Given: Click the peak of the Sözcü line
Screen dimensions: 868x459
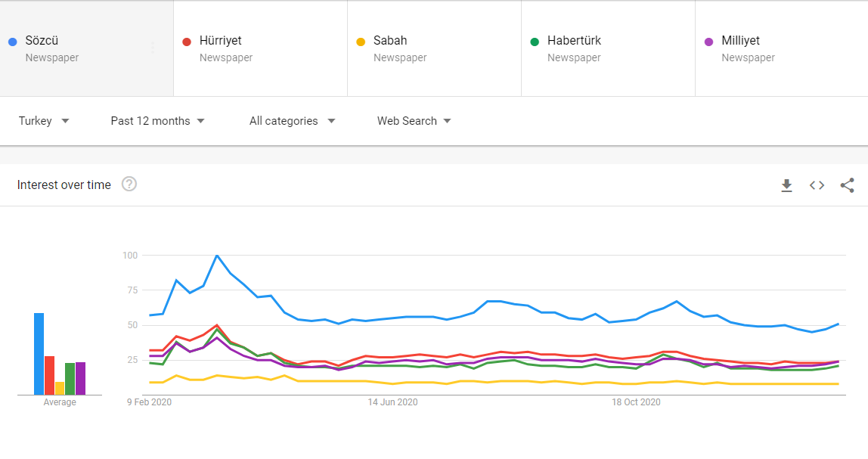Looking at the screenshot, I should [217, 256].
